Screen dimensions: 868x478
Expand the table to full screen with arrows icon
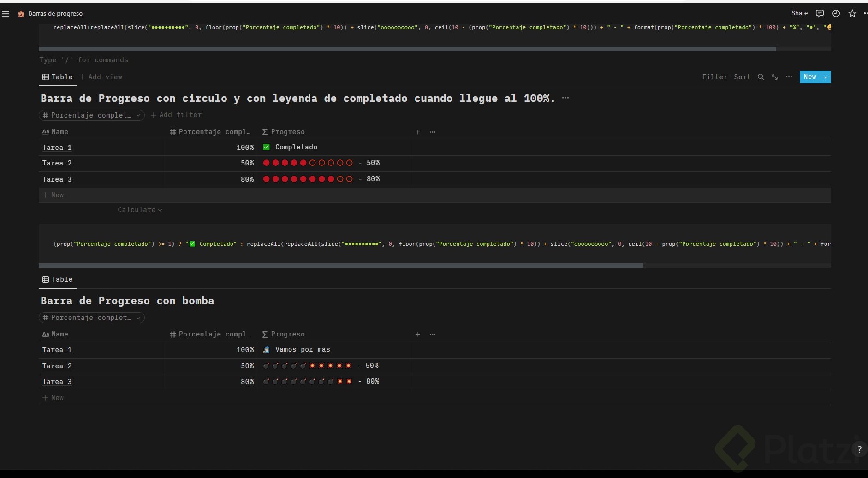pyautogui.click(x=774, y=77)
